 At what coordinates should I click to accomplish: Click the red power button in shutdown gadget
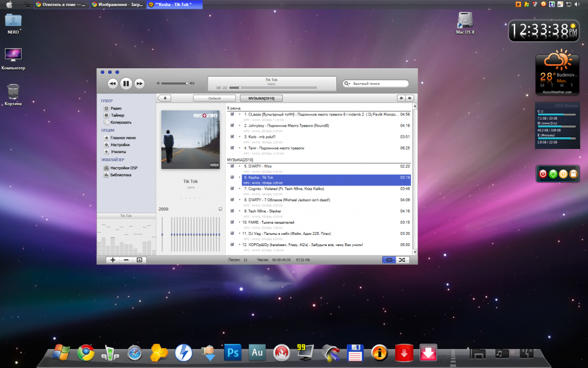[543, 174]
